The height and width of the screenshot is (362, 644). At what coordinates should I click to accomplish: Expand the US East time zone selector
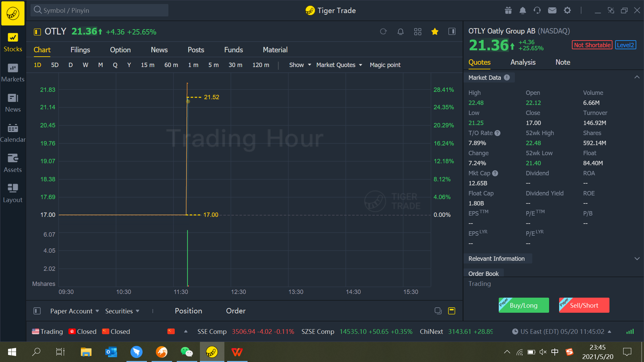[x=609, y=331]
